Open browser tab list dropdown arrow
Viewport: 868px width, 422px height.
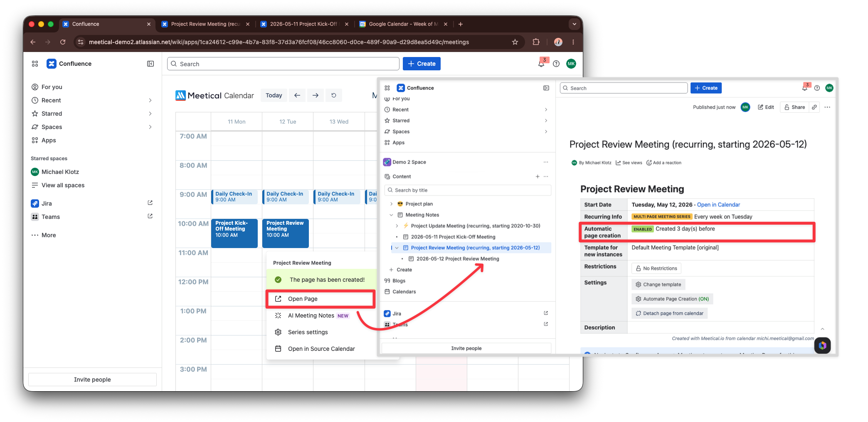coord(575,24)
